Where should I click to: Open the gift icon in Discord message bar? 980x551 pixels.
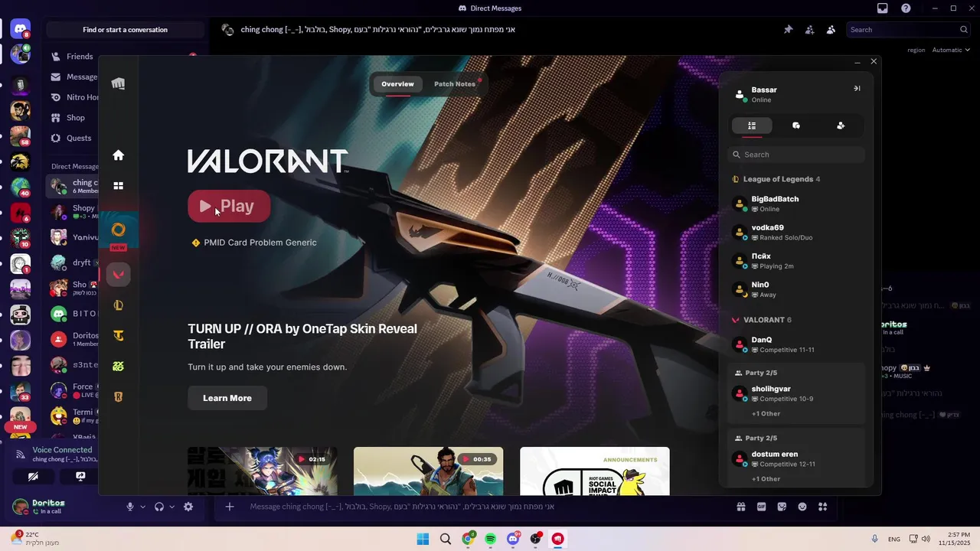[741, 507]
